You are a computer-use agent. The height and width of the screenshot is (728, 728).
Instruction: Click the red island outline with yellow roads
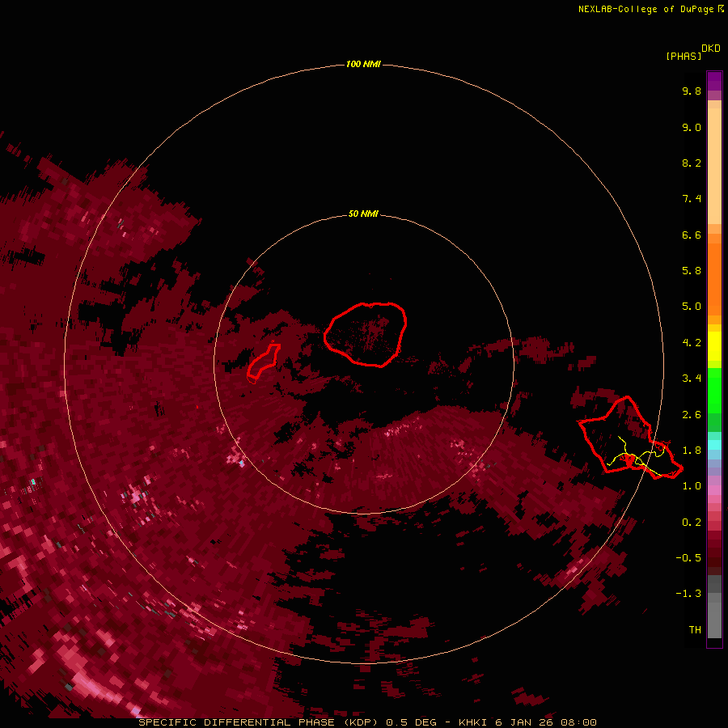[630, 438]
